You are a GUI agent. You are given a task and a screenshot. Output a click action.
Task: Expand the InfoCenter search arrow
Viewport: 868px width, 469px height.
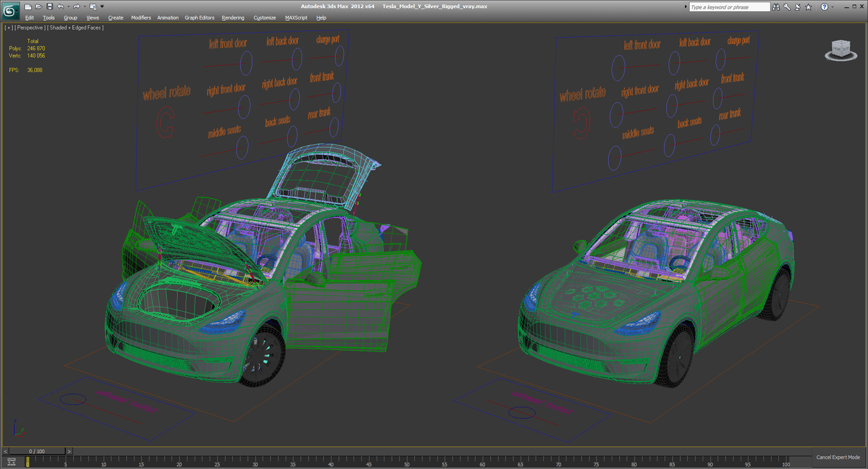coord(686,7)
